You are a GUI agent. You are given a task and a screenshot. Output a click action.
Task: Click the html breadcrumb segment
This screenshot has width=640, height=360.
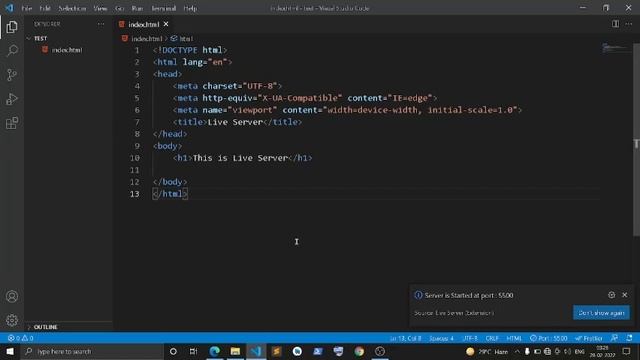[x=186, y=38]
